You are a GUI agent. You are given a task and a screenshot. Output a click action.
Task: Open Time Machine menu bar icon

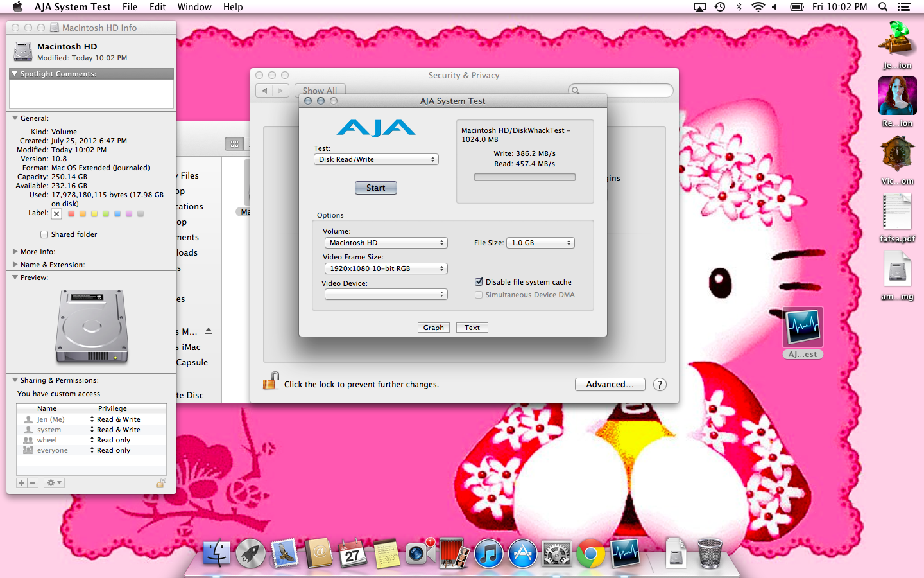(720, 7)
